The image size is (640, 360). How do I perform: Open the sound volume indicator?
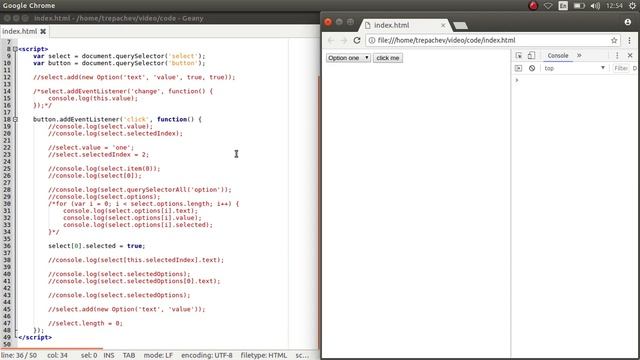595,6
